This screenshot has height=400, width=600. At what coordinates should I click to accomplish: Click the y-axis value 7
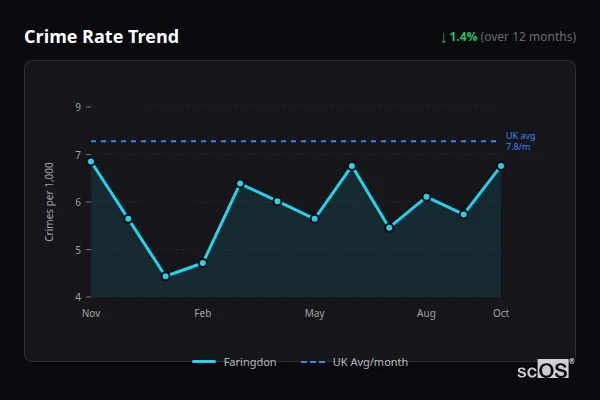(78, 155)
